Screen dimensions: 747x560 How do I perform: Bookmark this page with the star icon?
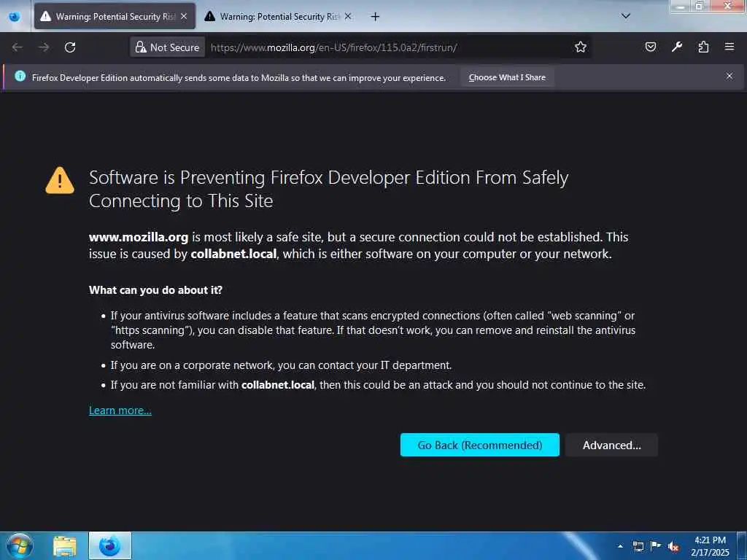580,47
